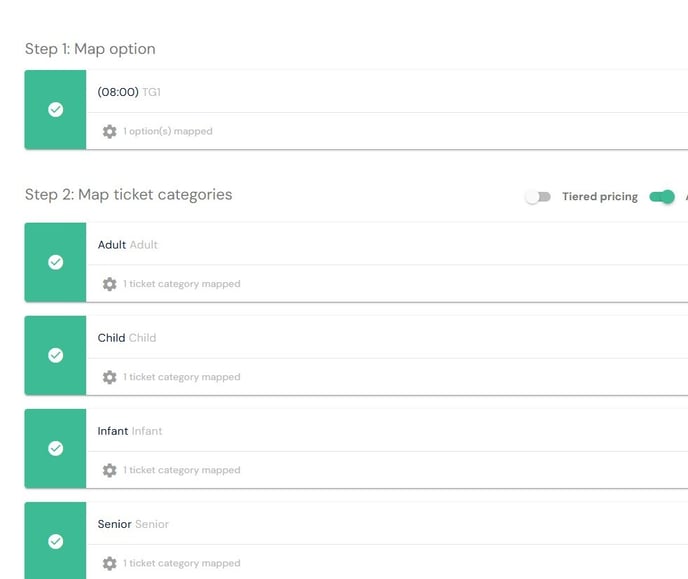This screenshot has height=579, width=688.
Task: Click "1 ticket category mapped" under Infant
Action: [182, 470]
